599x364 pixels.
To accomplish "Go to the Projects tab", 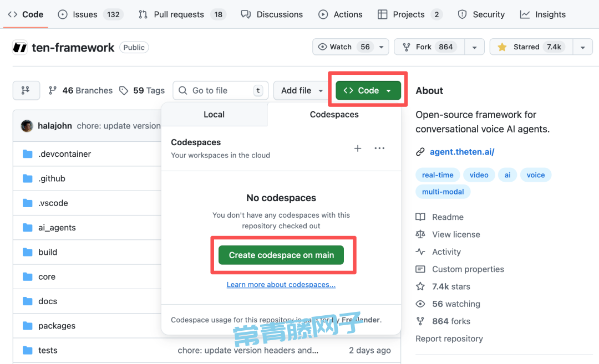I will coord(410,14).
